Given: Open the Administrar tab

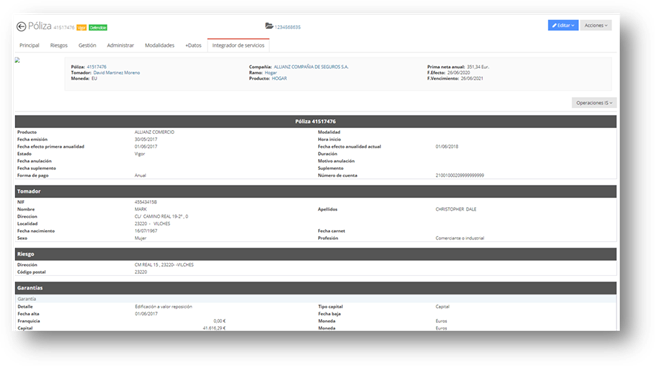Looking at the screenshot, I should (x=120, y=45).
